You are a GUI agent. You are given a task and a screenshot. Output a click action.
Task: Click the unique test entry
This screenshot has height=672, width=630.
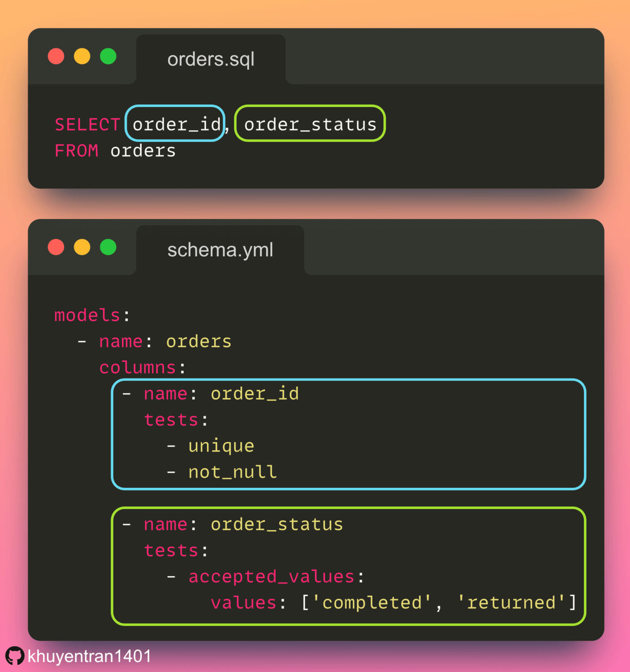tap(221, 446)
